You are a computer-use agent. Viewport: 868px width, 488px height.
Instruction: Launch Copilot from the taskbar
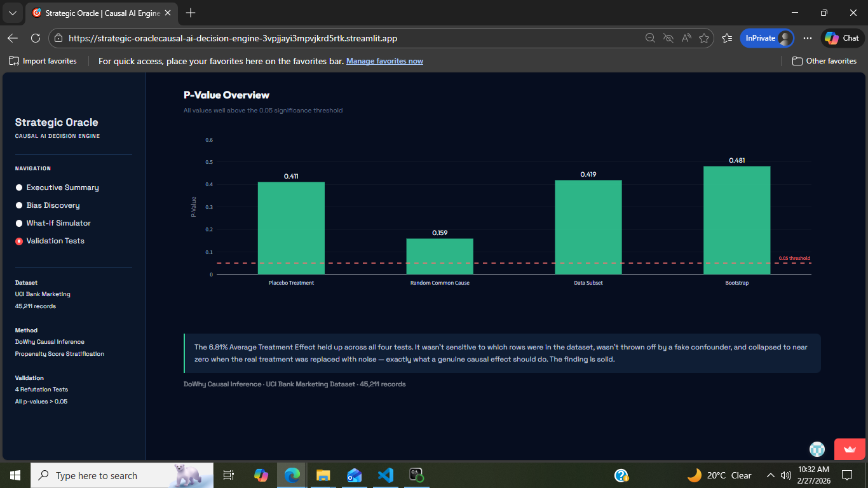[x=261, y=475]
